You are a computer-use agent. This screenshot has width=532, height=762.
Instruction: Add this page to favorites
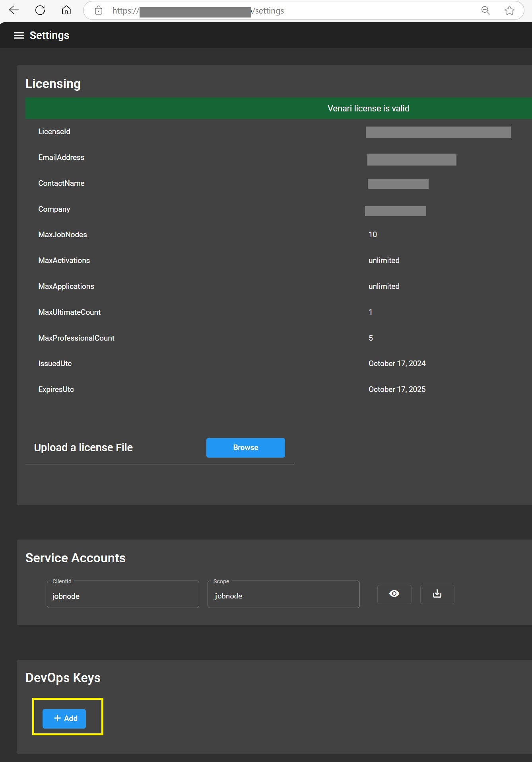pyautogui.click(x=509, y=11)
